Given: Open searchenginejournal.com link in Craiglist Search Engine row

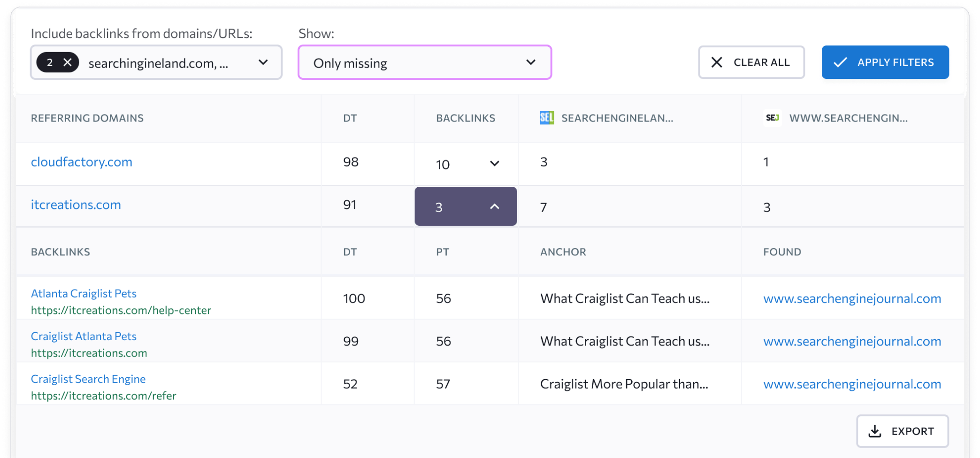Looking at the screenshot, I should 852,384.
